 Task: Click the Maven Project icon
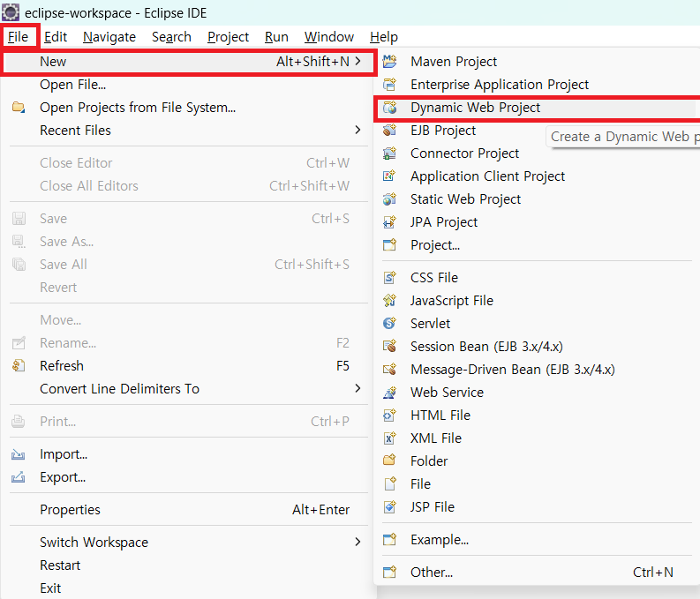390,61
